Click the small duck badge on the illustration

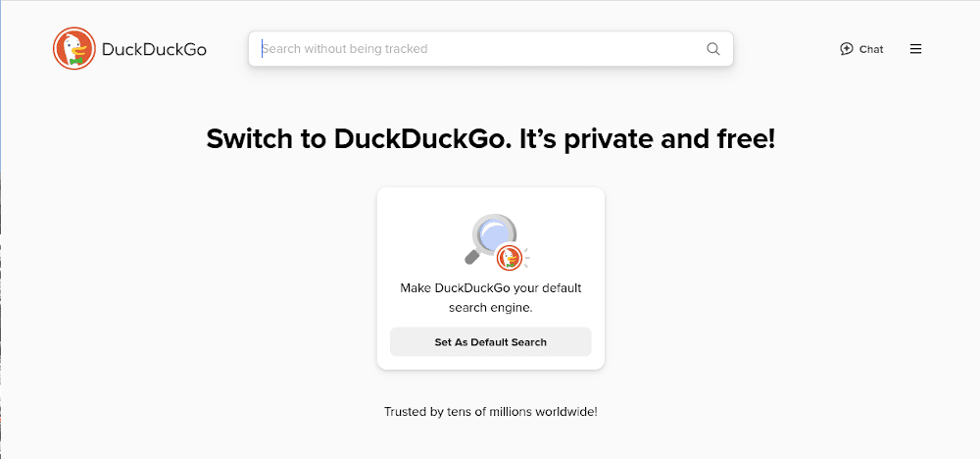click(x=508, y=258)
